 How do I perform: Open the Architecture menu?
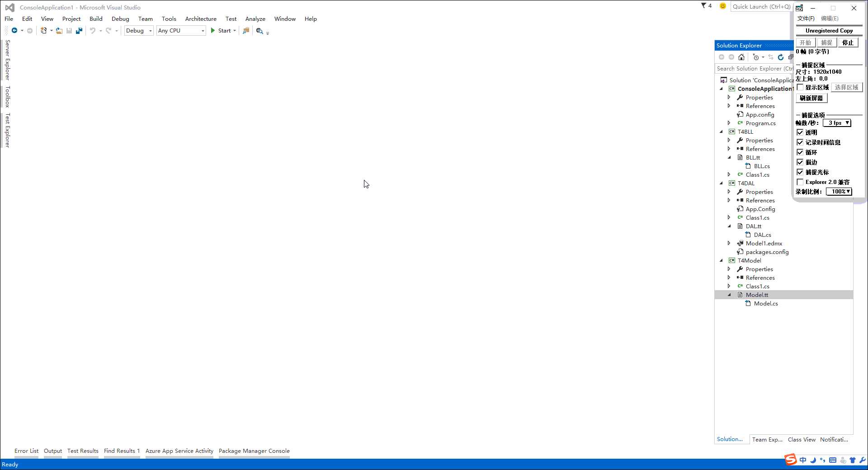[x=201, y=19]
